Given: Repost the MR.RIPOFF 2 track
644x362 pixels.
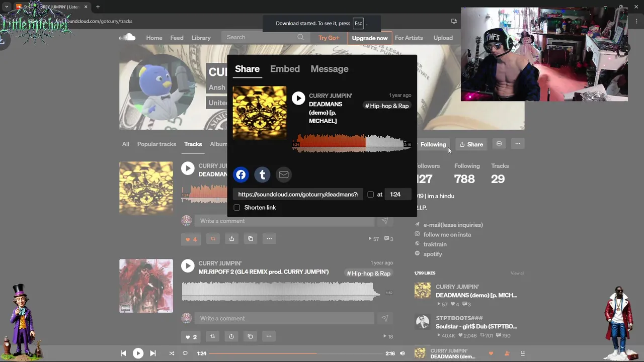Looking at the screenshot, I should click(212, 336).
